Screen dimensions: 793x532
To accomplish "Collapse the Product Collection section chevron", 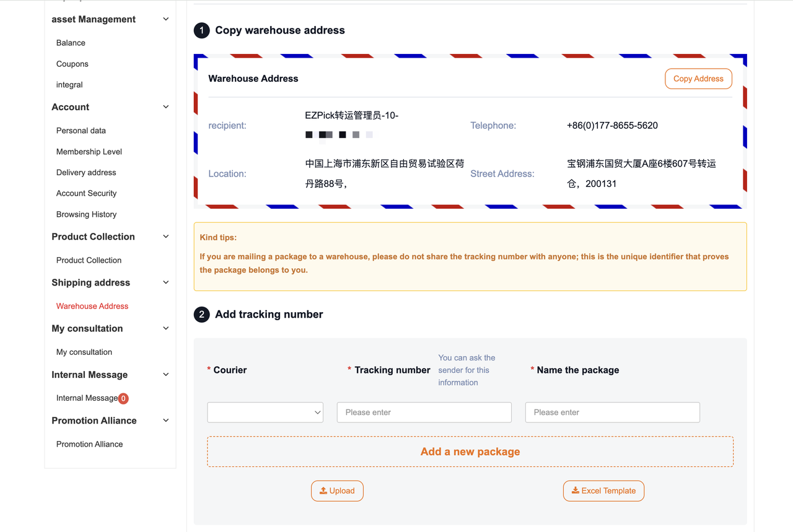I will pyautogui.click(x=166, y=237).
